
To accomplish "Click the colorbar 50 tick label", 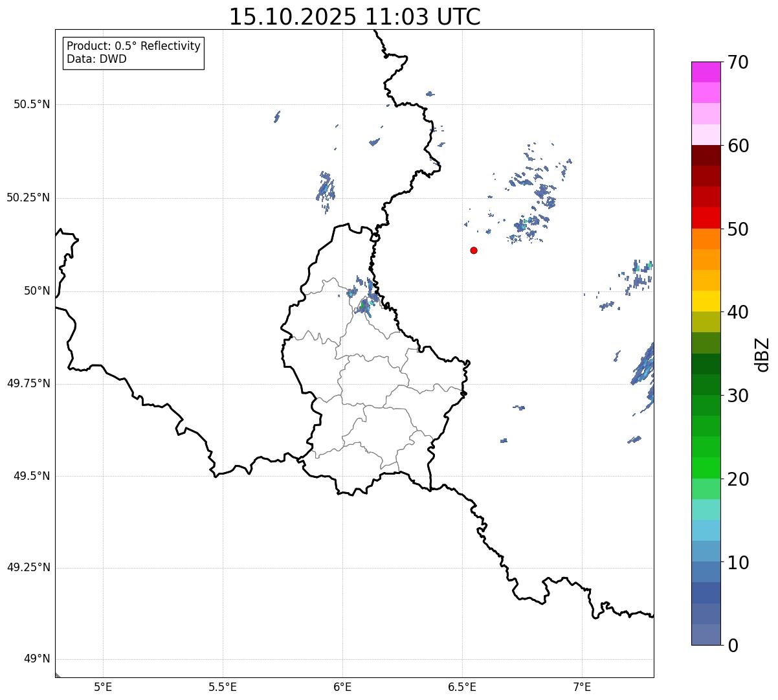I will click(738, 229).
